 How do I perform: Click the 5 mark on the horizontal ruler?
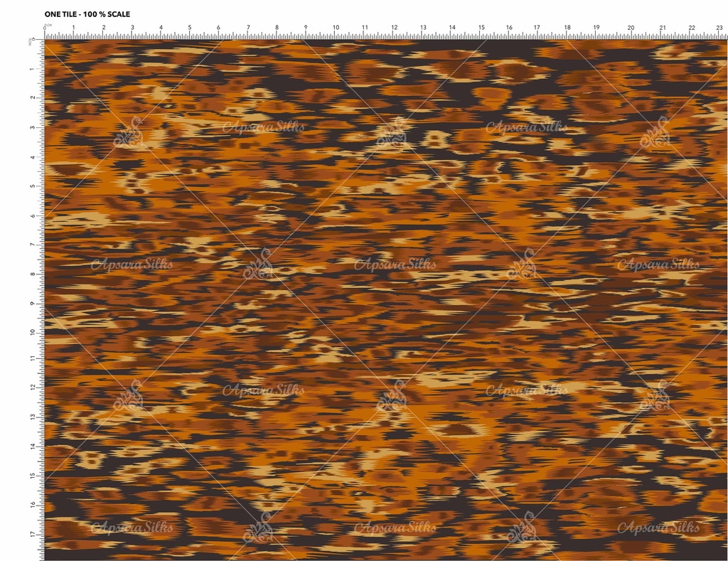click(x=190, y=28)
